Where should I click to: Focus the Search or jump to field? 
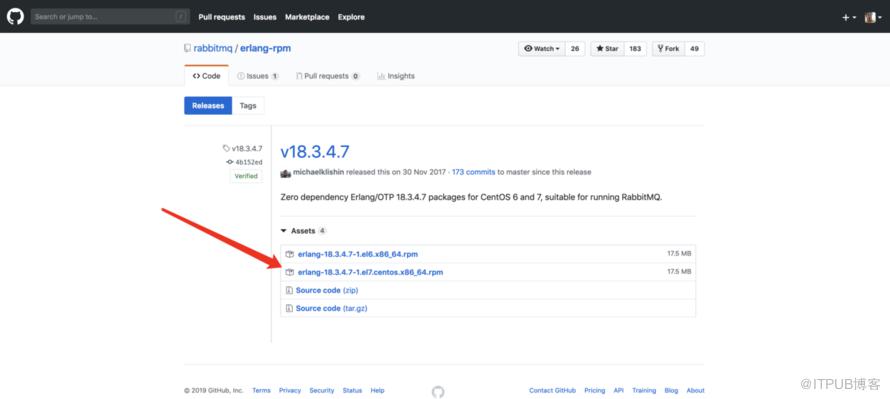coord(110,17)
